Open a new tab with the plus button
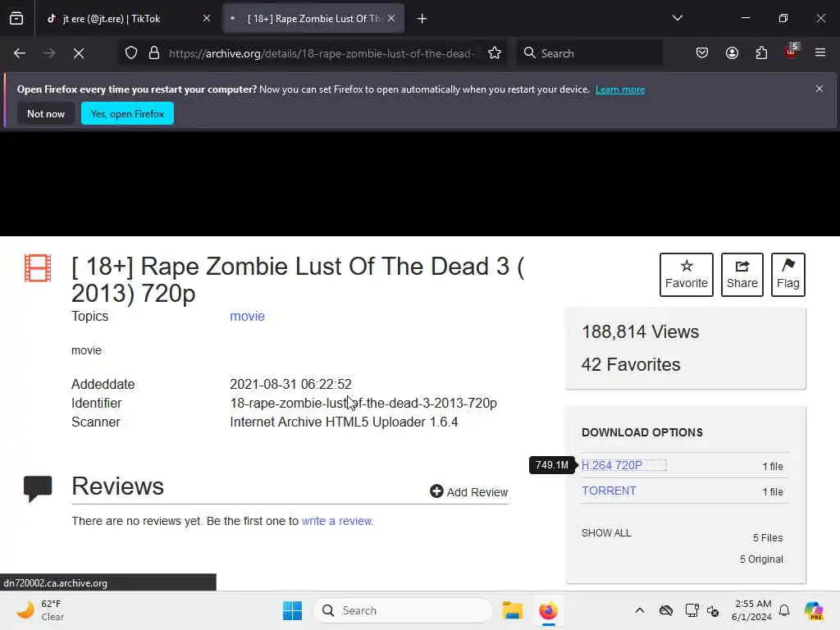The width and height of the screenshot is (840, 630). 422,19
